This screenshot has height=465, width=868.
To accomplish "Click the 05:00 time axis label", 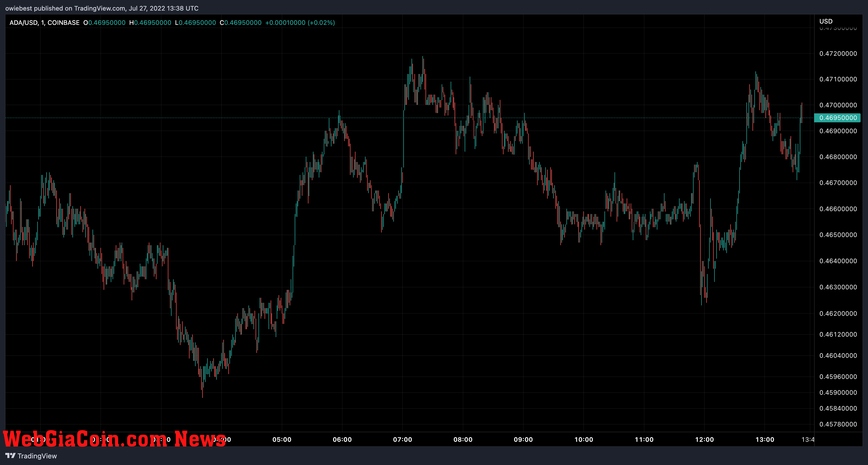I will (x=282, y=439).
